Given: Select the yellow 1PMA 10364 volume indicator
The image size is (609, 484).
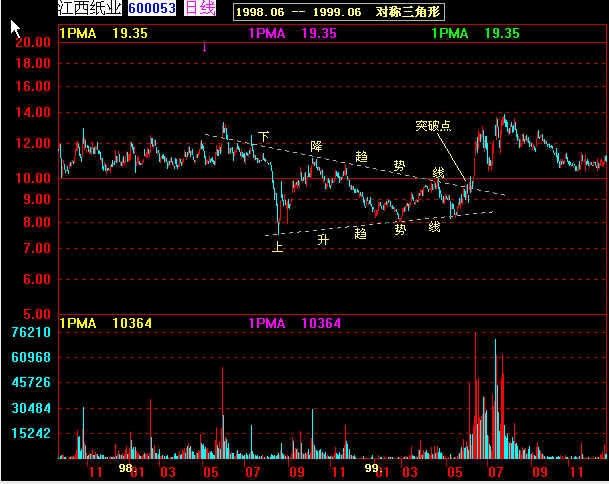Looking at the screenshot, I should (x=105, y=323).
